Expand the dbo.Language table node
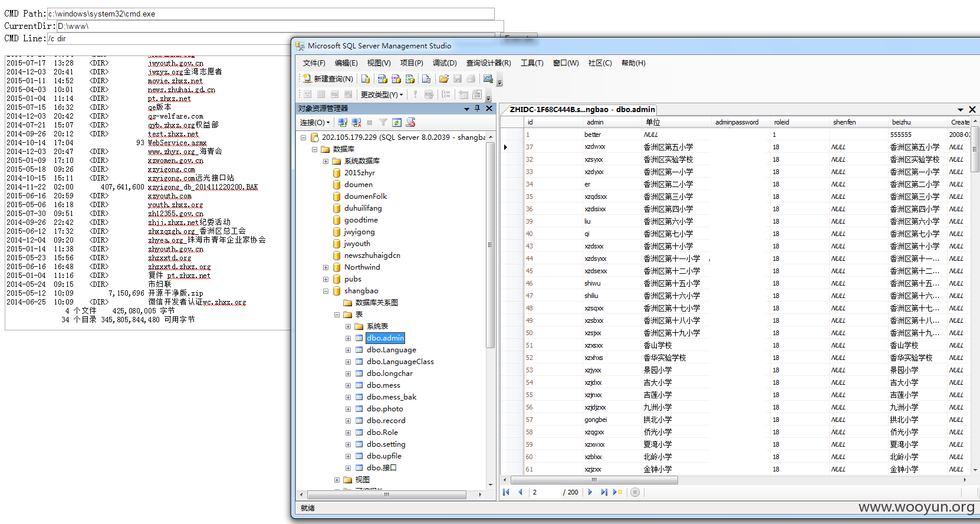The width and height of the screenshot is (980, 524). click(348, 350)
